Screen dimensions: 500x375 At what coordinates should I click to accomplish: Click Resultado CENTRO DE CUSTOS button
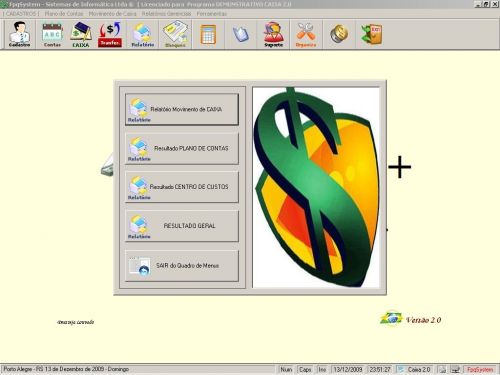pyautogui.click(x=182, y=187)
